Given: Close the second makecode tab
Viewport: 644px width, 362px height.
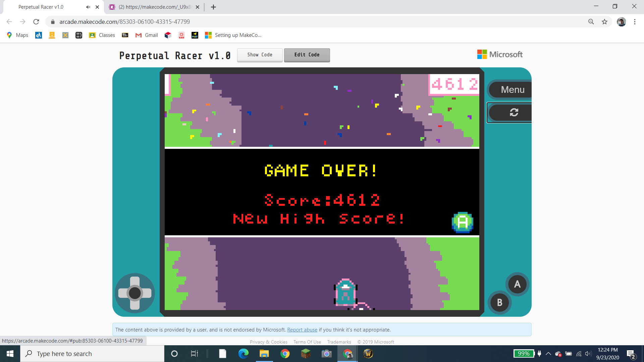Looking at the screenshot, I should point(197,7).
